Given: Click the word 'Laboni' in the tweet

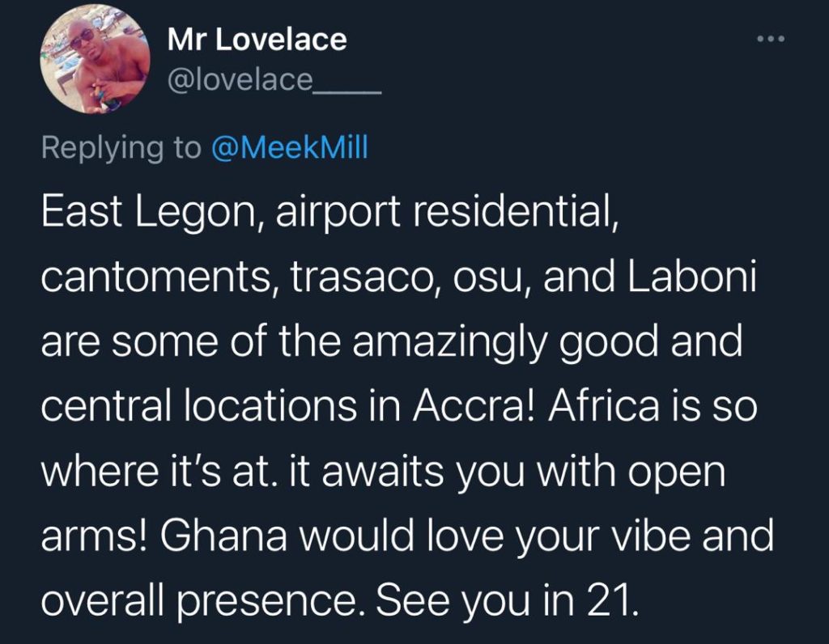Looking at the screenshot, I should click(x=691, y=276).
